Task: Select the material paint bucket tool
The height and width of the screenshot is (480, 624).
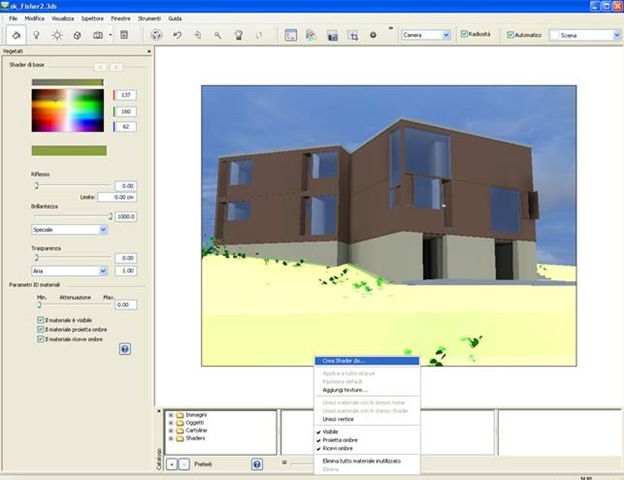Action: (18, 35)
